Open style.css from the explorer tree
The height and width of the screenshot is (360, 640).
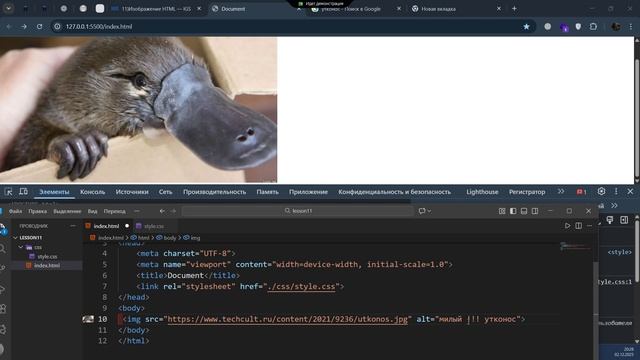(x=47, y=257)
